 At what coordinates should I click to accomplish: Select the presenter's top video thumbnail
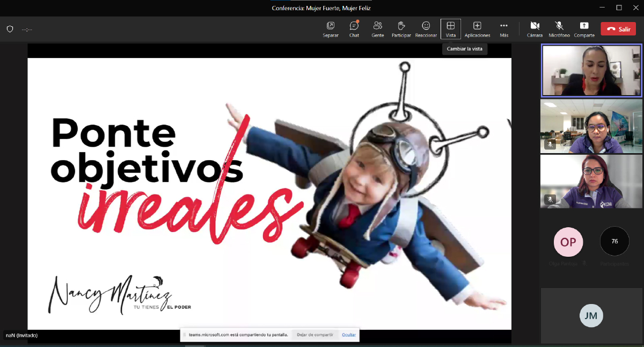[x=591, y=70]
